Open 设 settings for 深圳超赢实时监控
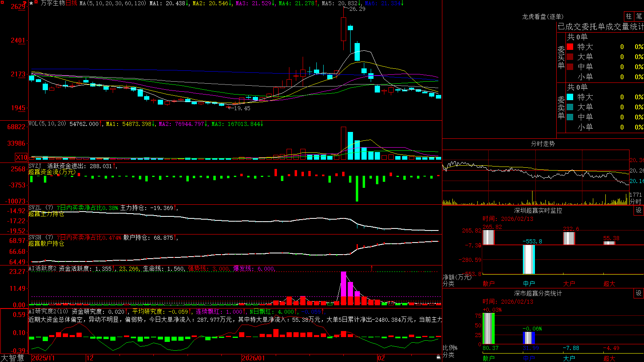Image resolution: width=644 pixels, height=362 pixels. pos(638,210)
